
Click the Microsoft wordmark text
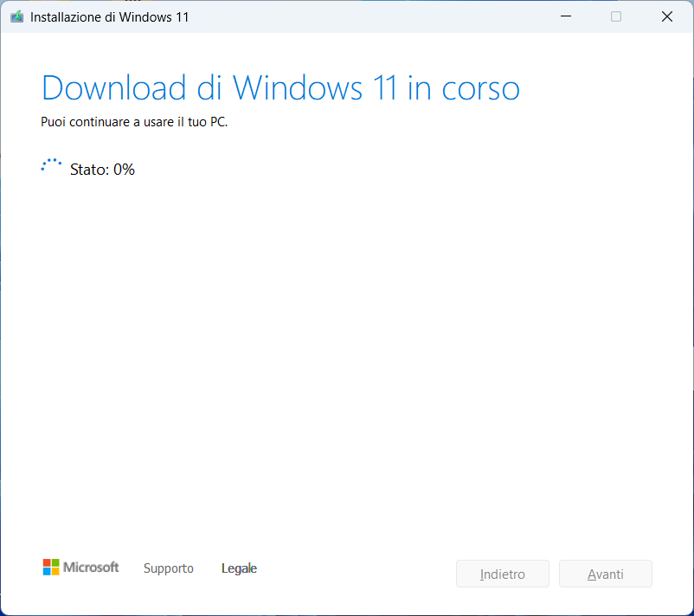[92, 568]
